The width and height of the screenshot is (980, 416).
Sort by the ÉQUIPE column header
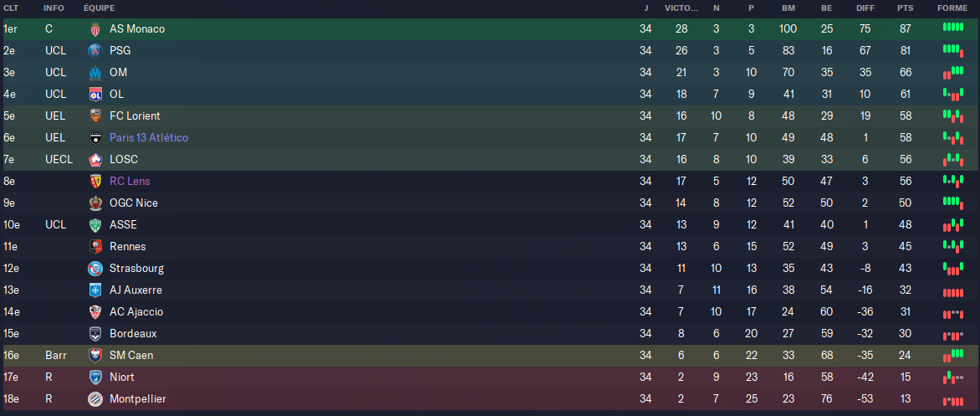[99, 8]
